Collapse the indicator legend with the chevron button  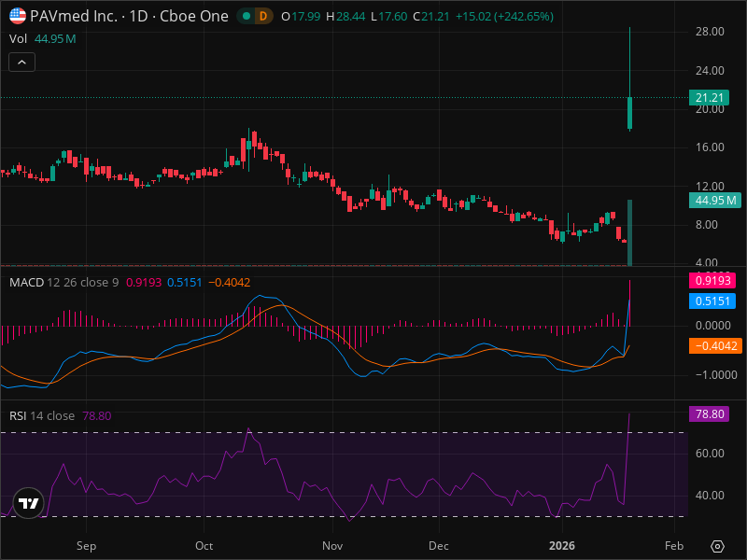click(x=21, y=62)
